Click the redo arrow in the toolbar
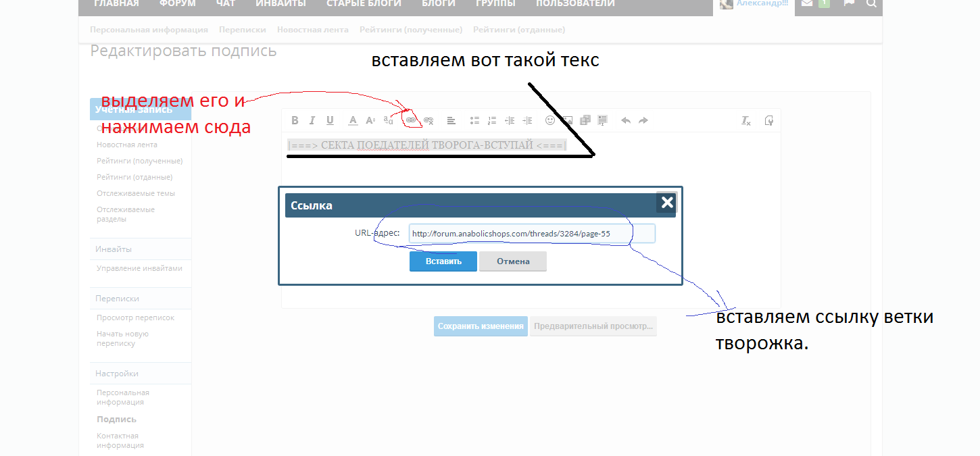The height and width of the screenshot is (456, 980). (x=643, y=121)
